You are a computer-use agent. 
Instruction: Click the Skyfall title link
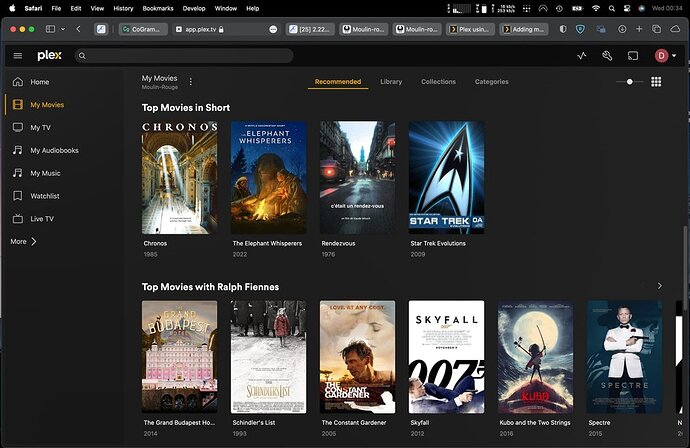coord(419,422)
